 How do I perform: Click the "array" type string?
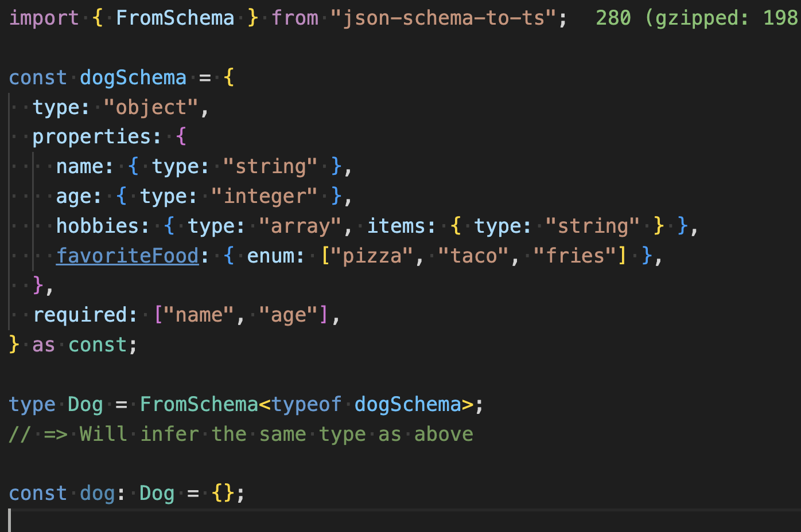click(x=300, y=226)
